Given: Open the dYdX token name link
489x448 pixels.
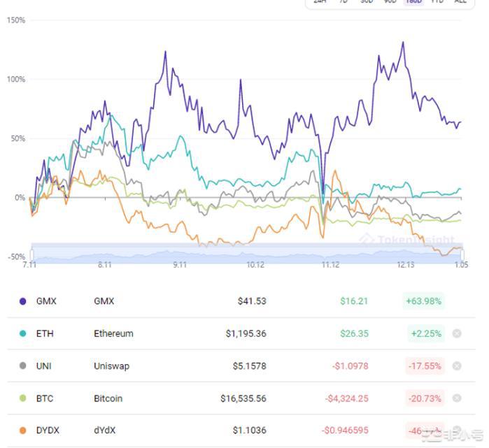Looking at the screenshot, I should click(x=105, y=431).
